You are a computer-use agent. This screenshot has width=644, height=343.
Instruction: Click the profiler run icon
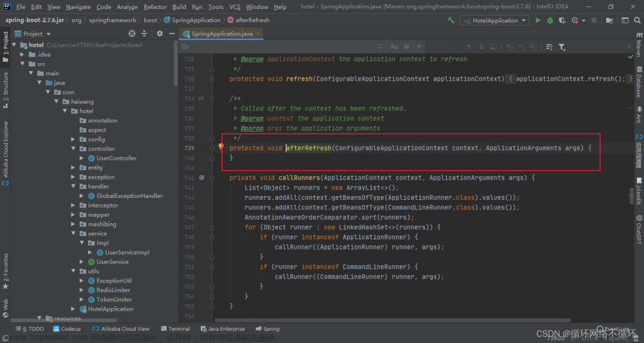pyautogui.click(x=575, y=20)
